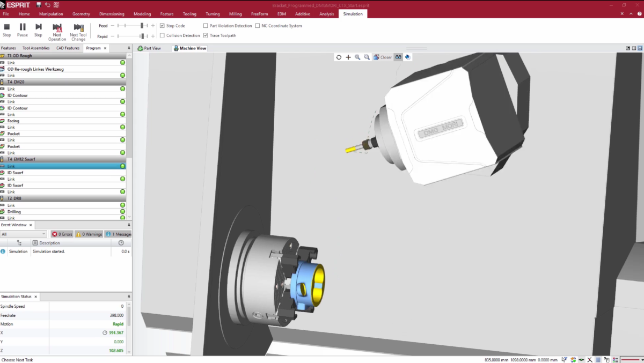Pin the Program panel with pushpin icon

[x=129, y=48]
